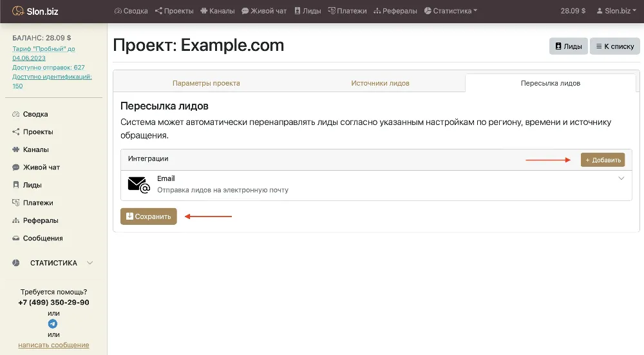Click the + Добавить integration button
The width and height of the screenshot is (644, 355).
[x=603, y=160]
